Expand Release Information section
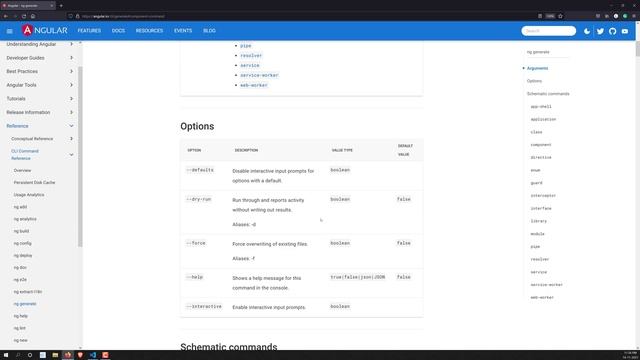640x360 pixels. (x=39, y=112)
